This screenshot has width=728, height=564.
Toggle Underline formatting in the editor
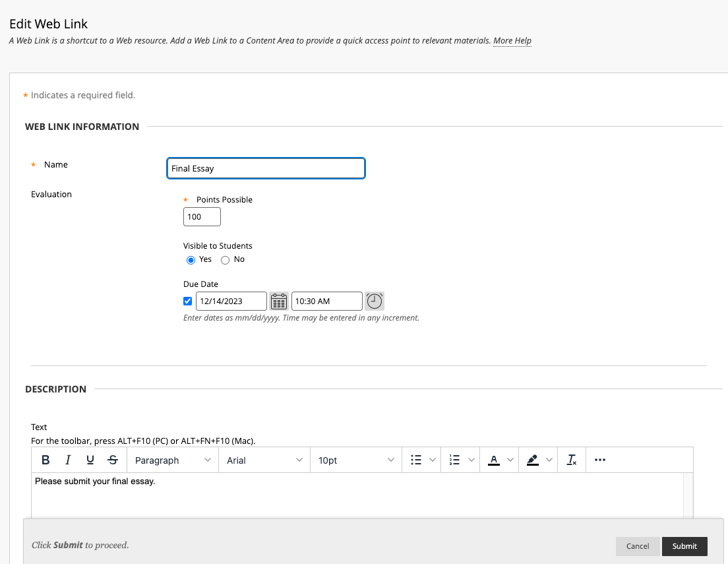(x=90, y=460)
